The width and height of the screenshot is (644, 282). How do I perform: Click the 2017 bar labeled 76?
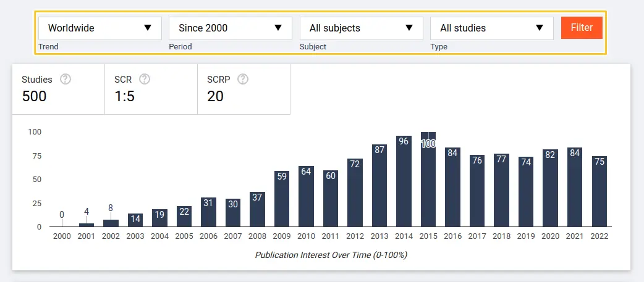click(x=477, y=191)
